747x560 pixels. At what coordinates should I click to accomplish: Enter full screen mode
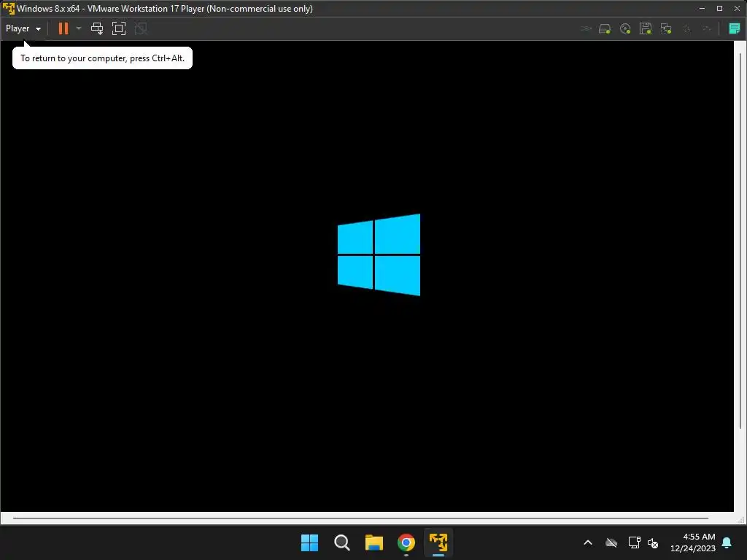click(x=119, y=28)
